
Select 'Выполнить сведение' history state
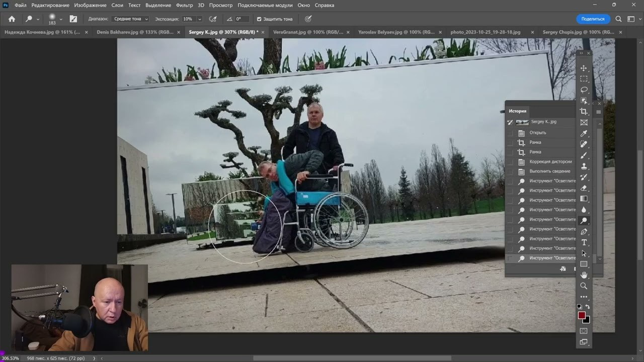pyautogui.click(x=549, y=171)
